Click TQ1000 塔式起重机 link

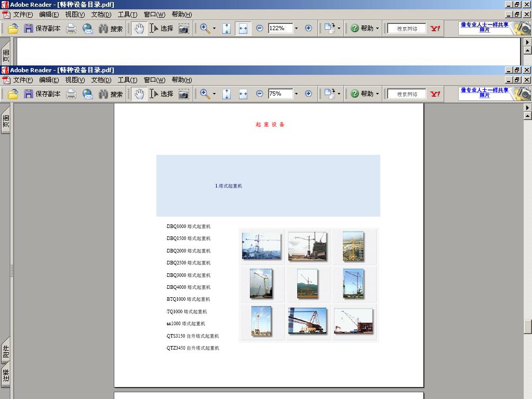point(187,312)
